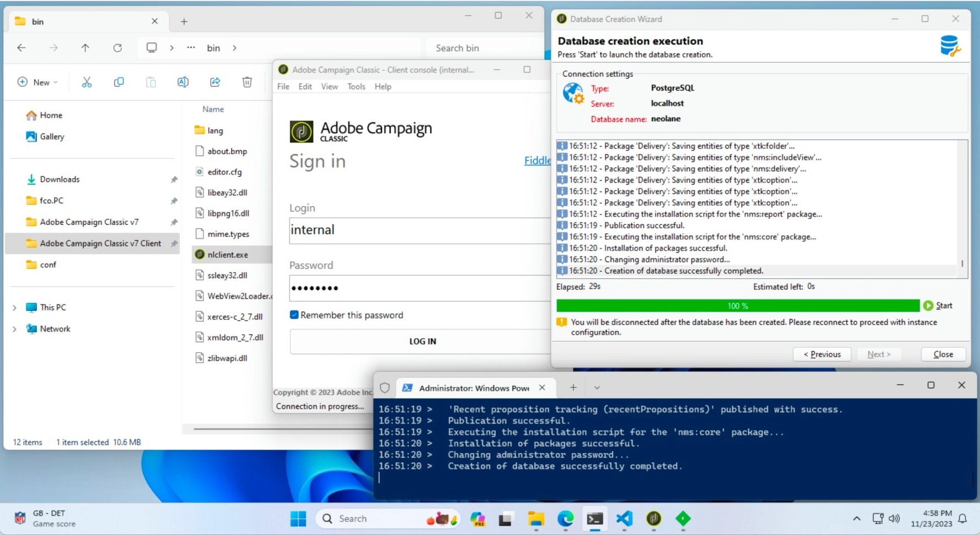The height and width of the screenshot is (535, 980).
Task: Select Adobe Campaign Classic v7 Client folder
Action: coord(93,243)
